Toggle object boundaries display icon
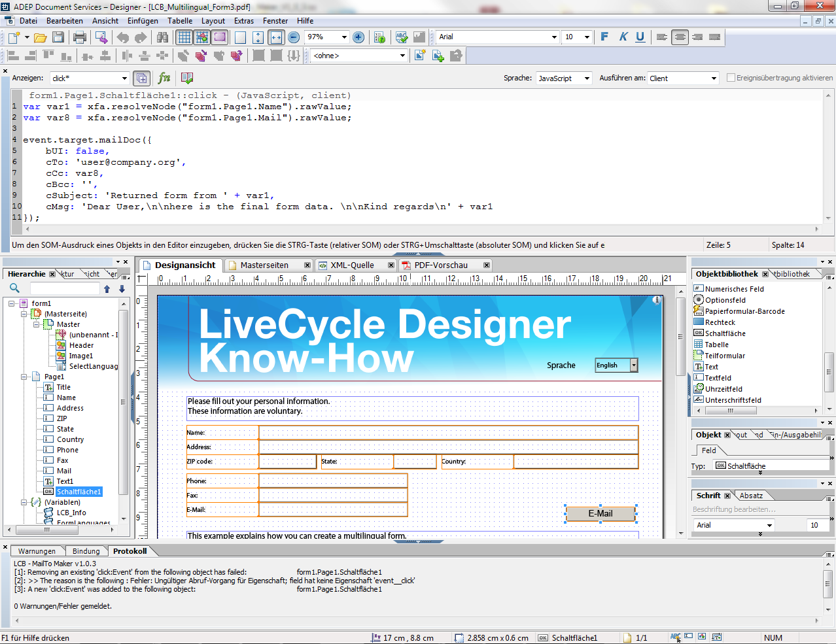Viewport: 836px width, 644px height. (220, 37)
